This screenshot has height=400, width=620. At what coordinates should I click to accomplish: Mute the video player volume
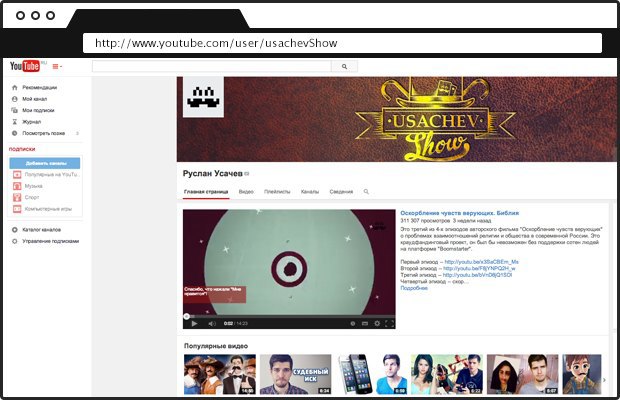[x=211, y=323]
